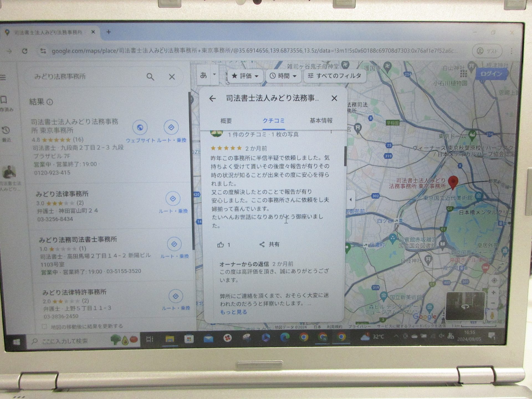Collapse the side panel with arrow handle
The image size is (532, 399).
(351, 199)
